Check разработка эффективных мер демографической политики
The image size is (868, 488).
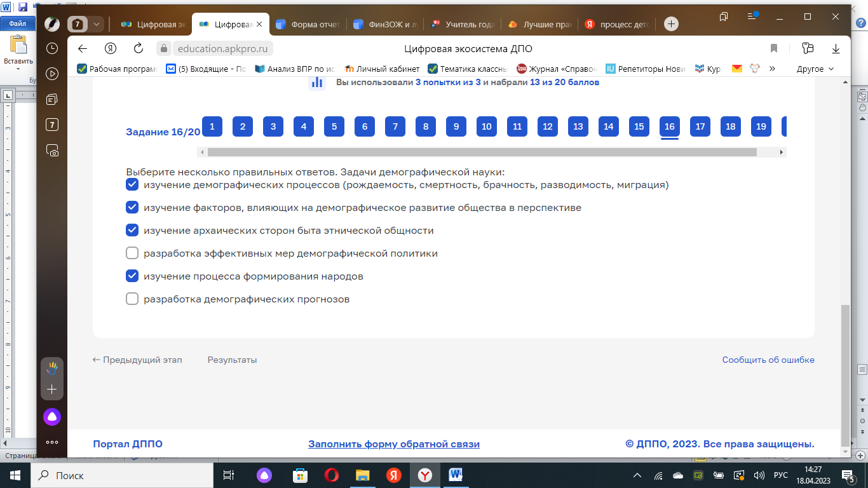[x=132, y=254]
